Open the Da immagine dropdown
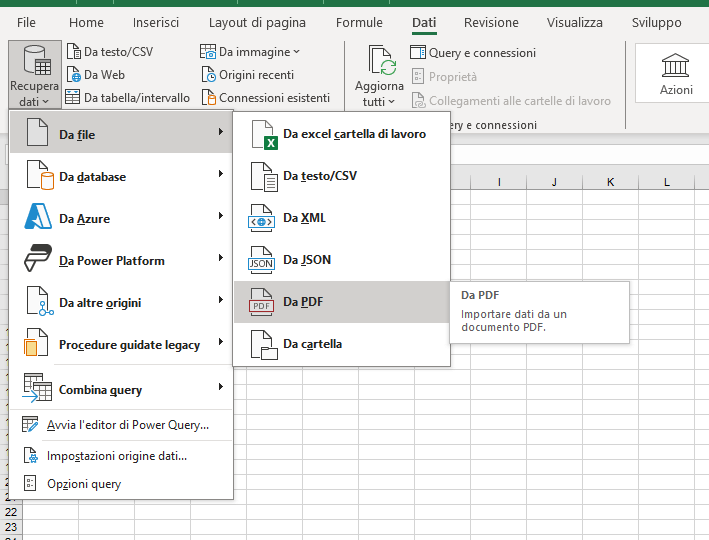This screenshot has height=540, width=709. (251, 52)
